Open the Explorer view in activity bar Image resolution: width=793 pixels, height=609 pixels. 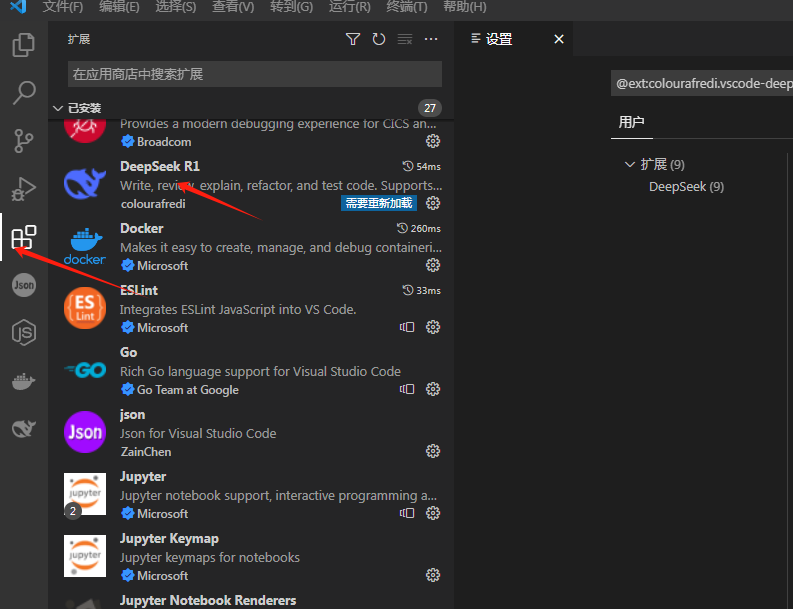point(24,45)
